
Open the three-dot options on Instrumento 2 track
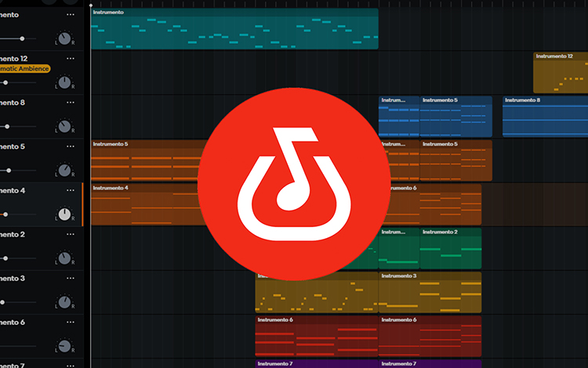[71, 234]
